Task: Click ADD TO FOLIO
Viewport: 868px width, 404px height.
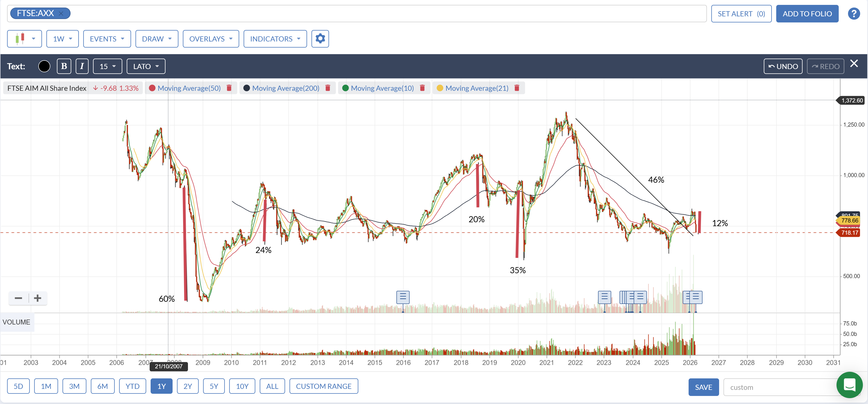Action: (807, 14)
